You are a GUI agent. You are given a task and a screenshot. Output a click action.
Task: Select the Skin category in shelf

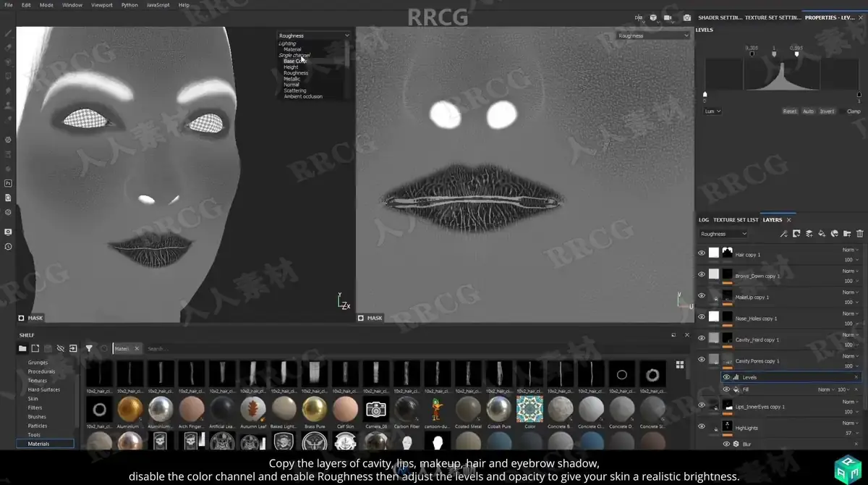pos(33,399)
